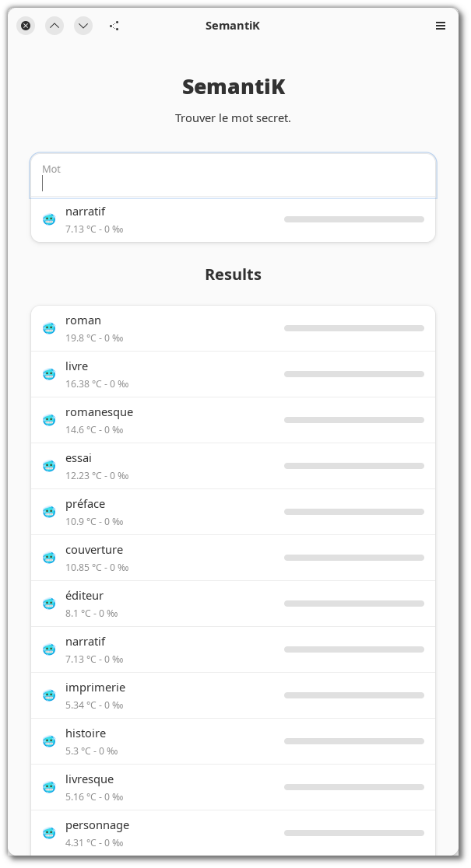Open the hamburger main menu

[x=441, y=26]
